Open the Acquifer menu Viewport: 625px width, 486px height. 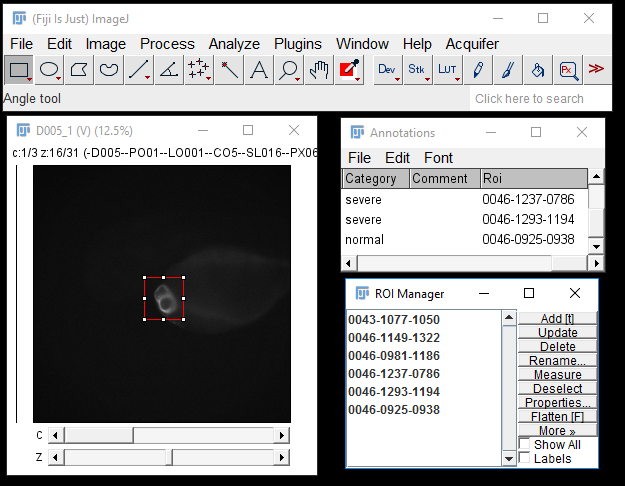[x=472, y=44]
